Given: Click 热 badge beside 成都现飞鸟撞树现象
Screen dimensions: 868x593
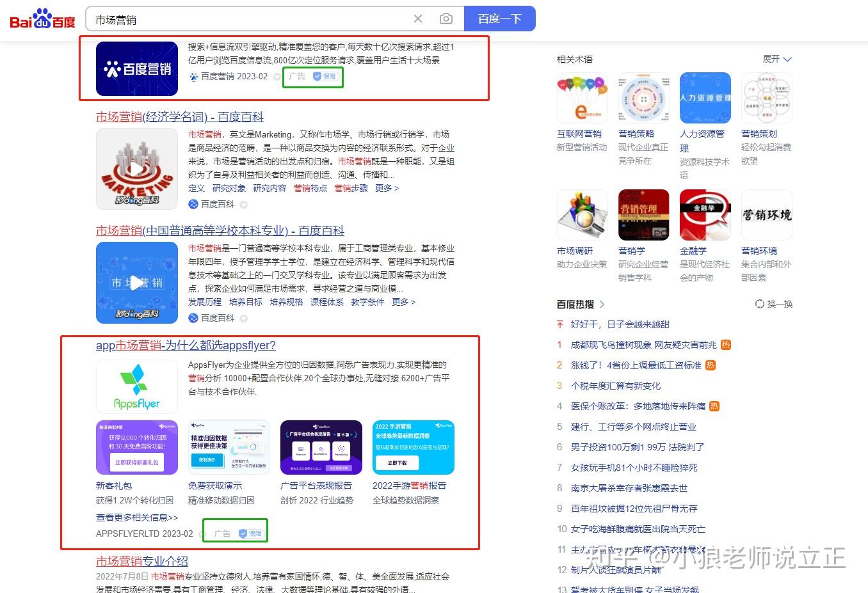Looking at the screenshot, I should 726,345.
